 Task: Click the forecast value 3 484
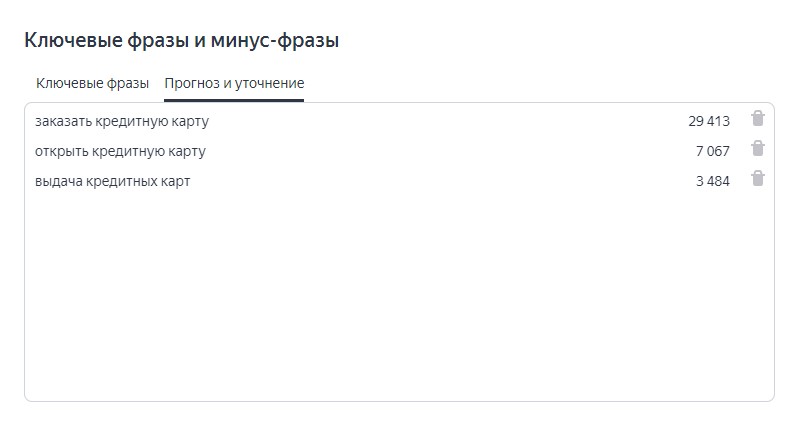713,182
